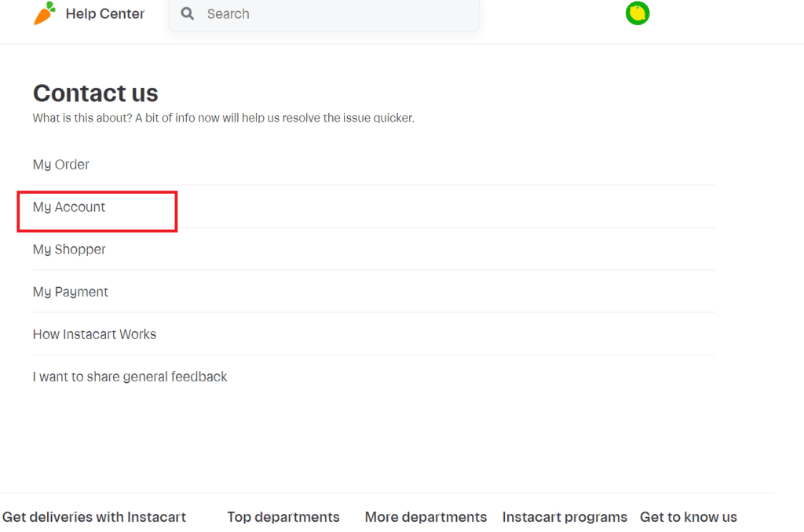Image resolution: width=804 pixels, height=532 pixels.
Task: Click the search magnifier icon
Action: [188, 14]
